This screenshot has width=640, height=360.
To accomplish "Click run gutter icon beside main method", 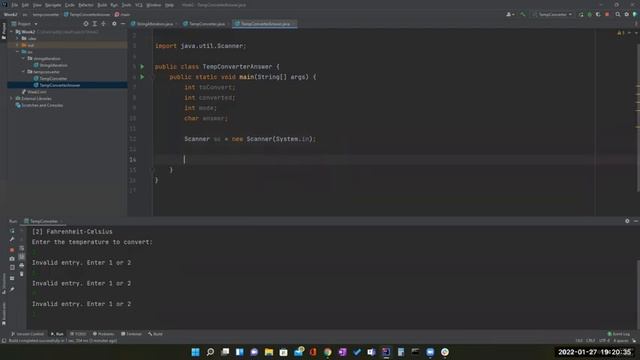I will 142,77.
